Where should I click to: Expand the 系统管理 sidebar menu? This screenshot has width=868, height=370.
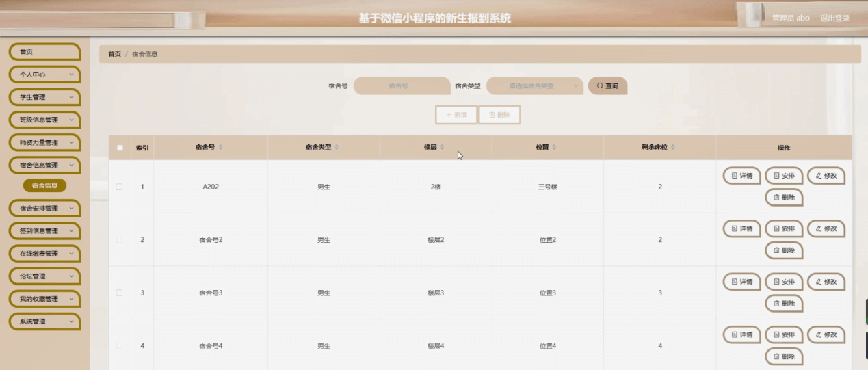[44, 321]
